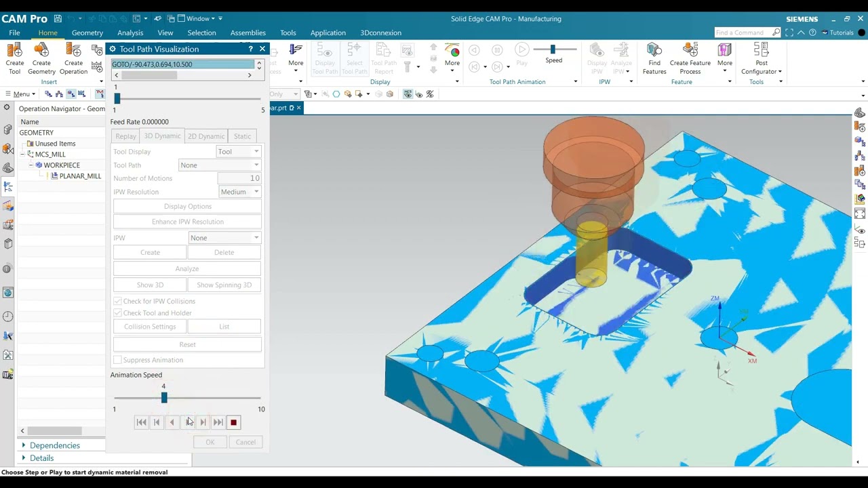
Task: Click the Create Tool icon
Action: tap(14, 51)
